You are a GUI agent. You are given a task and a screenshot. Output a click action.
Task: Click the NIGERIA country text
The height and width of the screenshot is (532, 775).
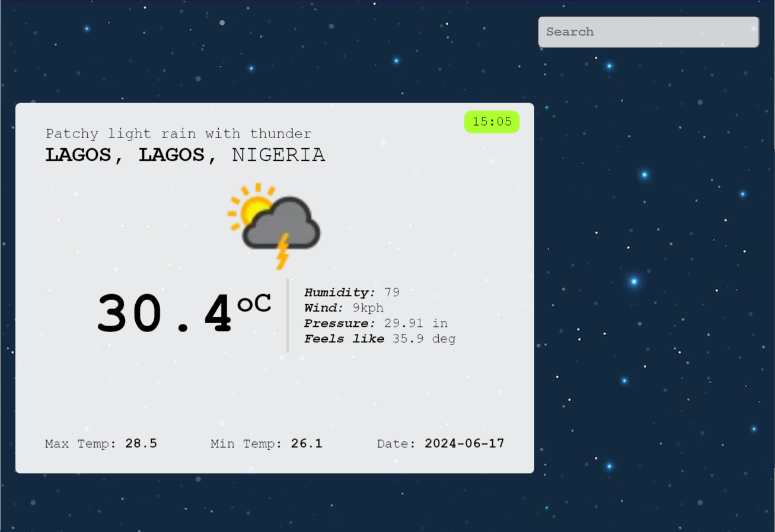coord(279,155)
